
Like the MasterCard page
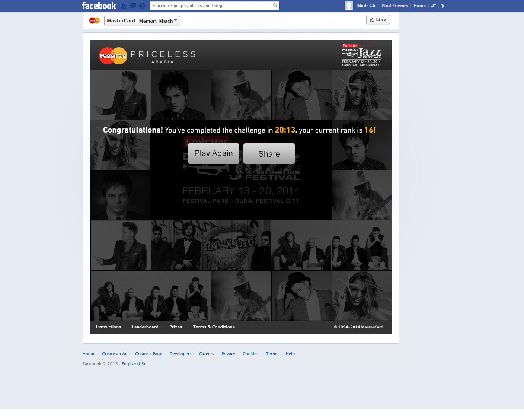378,20
